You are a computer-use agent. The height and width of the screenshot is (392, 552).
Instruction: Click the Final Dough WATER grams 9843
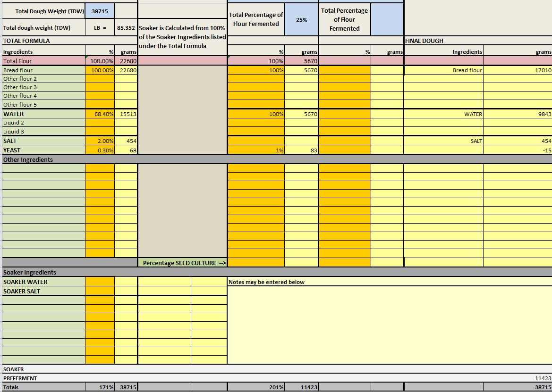point(517,114)
